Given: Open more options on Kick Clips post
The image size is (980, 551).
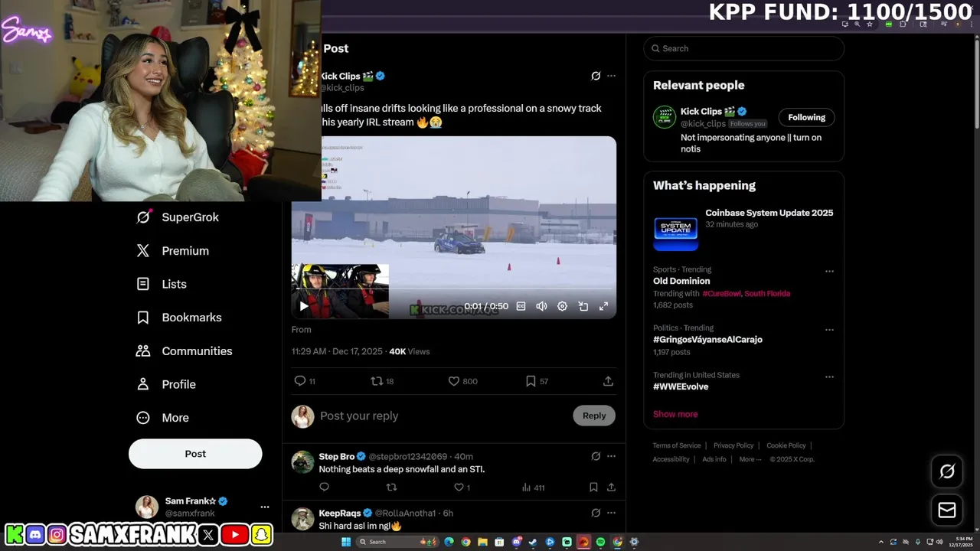Looking at the screenshot, I should [x=611, y=76].
